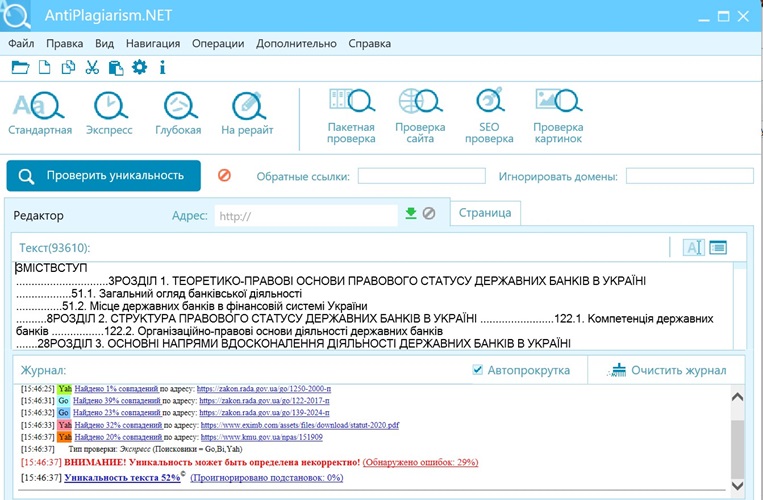
Task: Click the Найдено 1% совпадений link
Action: 116,389
